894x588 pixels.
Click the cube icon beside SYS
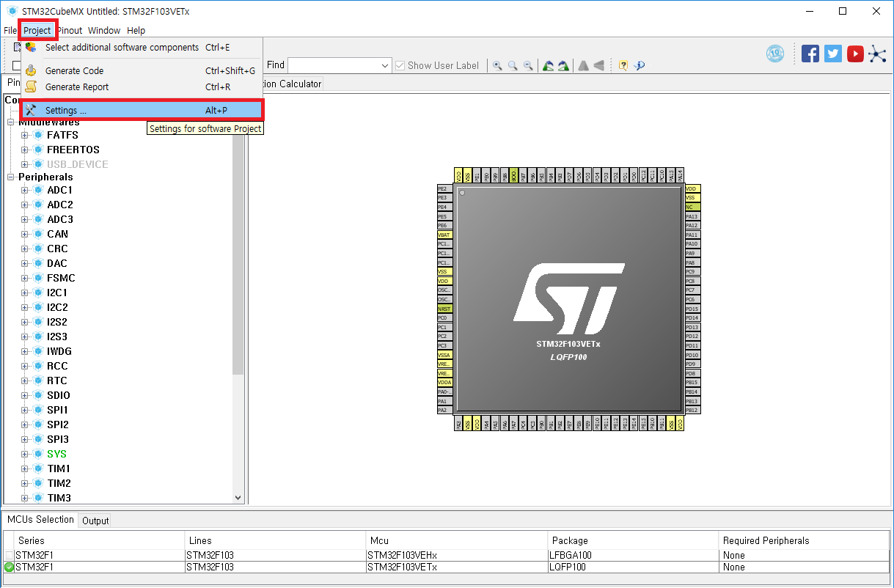coord(38,454)
